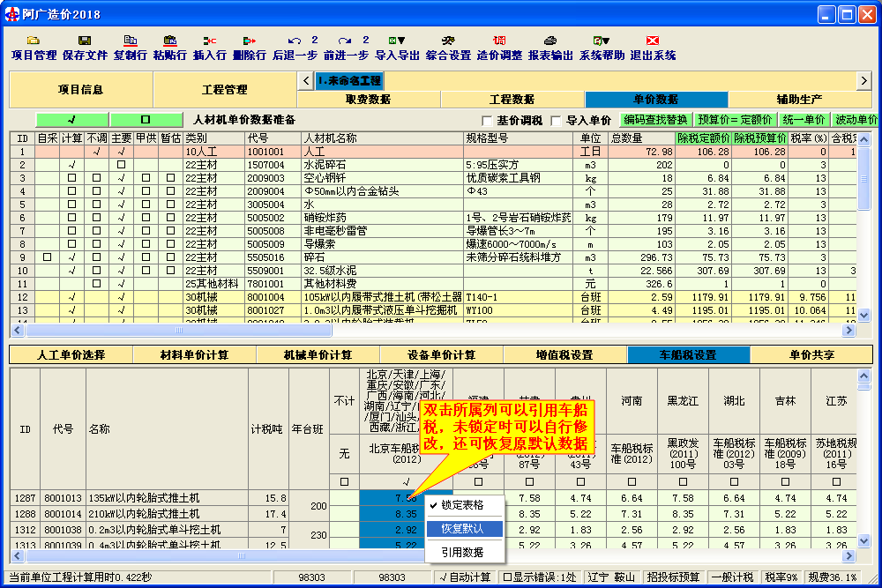Click the 粘贴行 paste row icon
This screenshot has width=882, height=588.
point(169,48)
